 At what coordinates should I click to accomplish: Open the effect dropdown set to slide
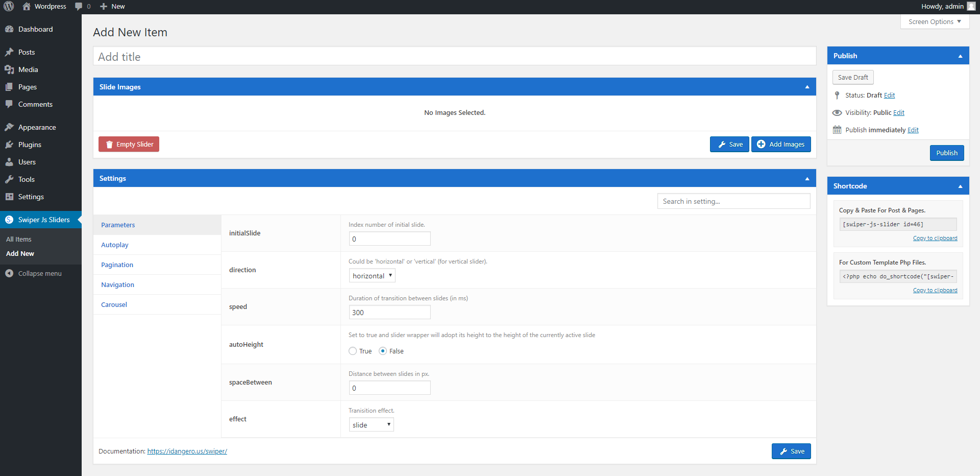[x=371, y=425]
